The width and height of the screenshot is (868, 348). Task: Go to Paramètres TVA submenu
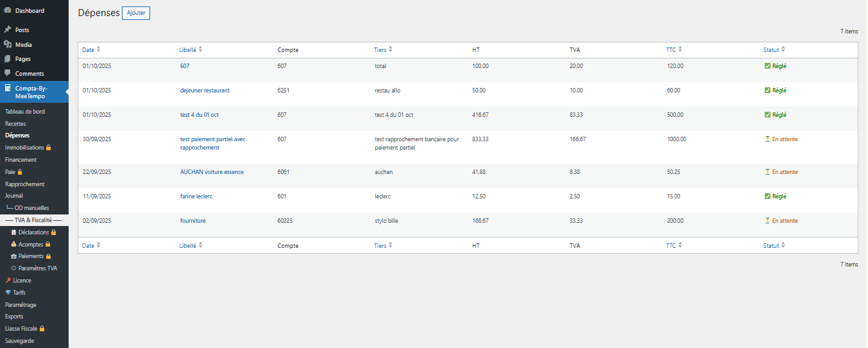[x=37, y=268]
